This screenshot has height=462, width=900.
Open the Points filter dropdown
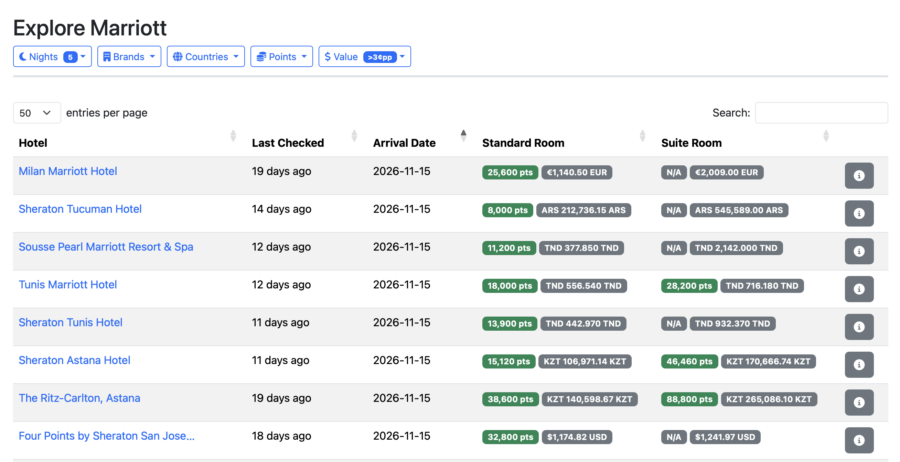(281, 57)
